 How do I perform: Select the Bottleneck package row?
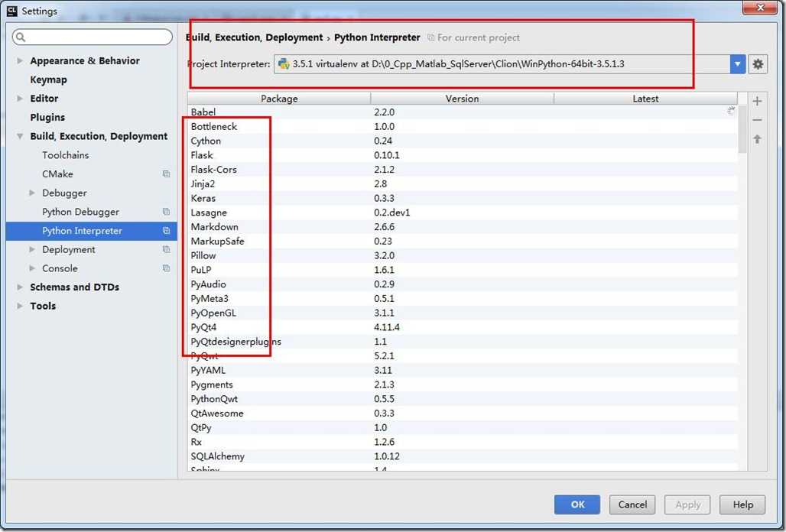pos(462,127)
